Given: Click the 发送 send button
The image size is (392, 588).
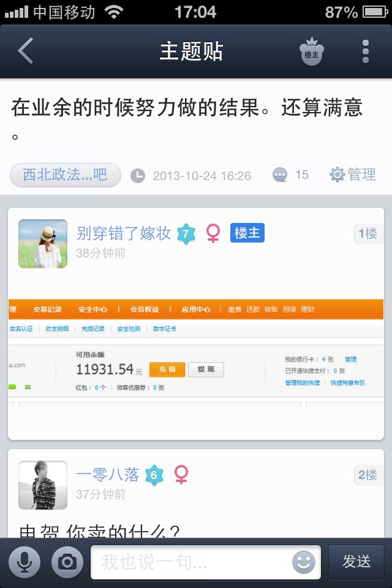Looking at the screenshot, I should coord(356,562).
